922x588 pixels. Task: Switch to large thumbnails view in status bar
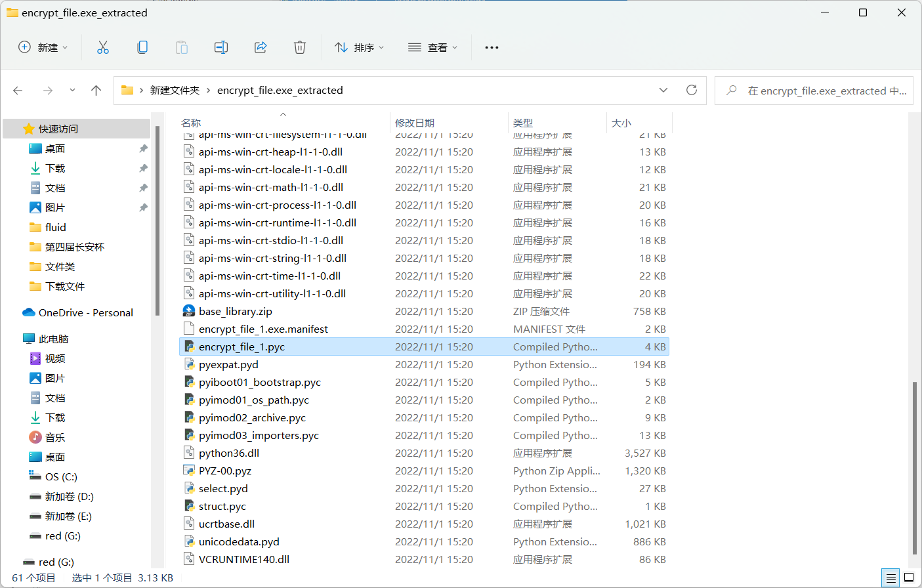tap(909, 577)
